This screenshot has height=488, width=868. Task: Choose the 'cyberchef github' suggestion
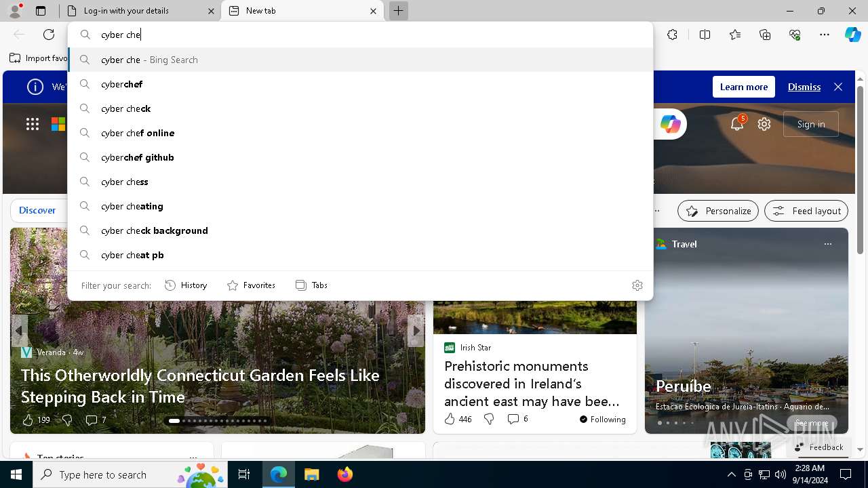coord(361,157)
